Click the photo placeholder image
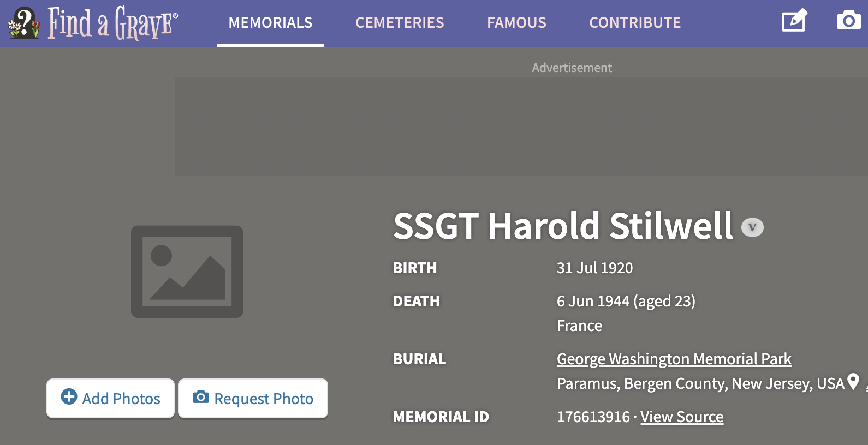Screen dimensions: 868x445 coord(187,272)
